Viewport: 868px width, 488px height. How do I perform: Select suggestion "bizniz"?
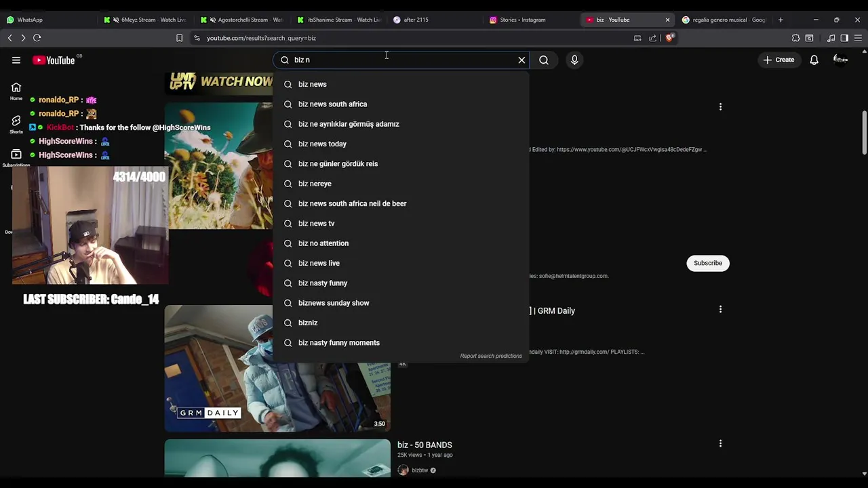401,323
